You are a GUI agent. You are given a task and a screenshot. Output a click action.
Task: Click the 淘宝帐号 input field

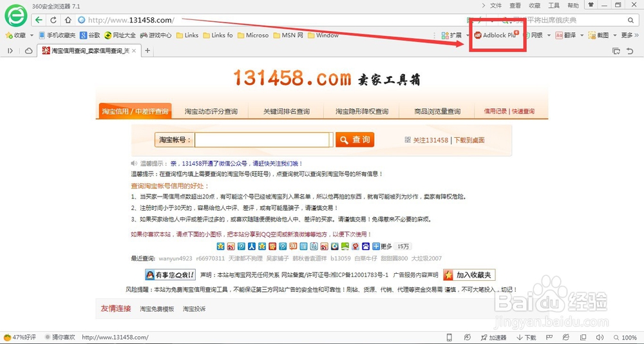pyautogui.click(x=263, y=140)
